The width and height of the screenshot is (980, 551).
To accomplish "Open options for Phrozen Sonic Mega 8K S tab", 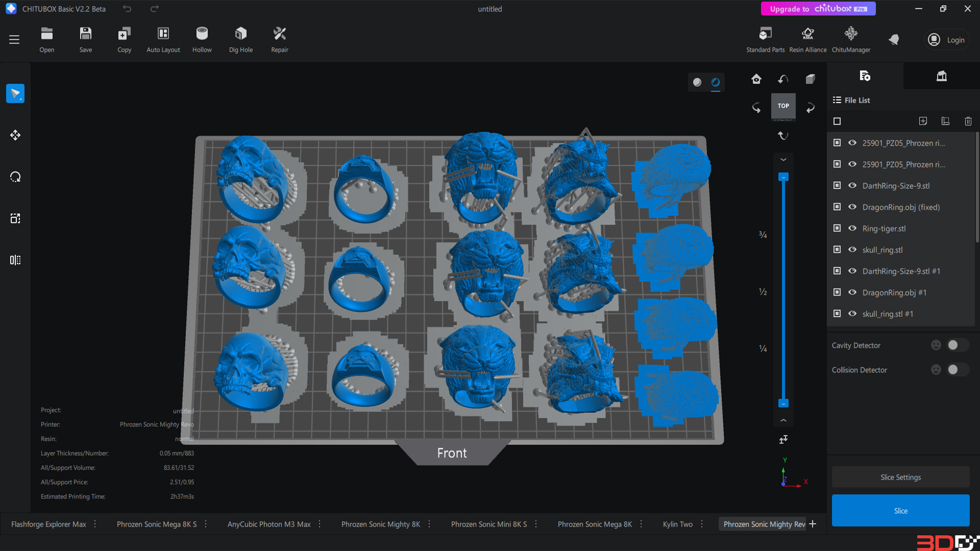I will click(206, 524).
